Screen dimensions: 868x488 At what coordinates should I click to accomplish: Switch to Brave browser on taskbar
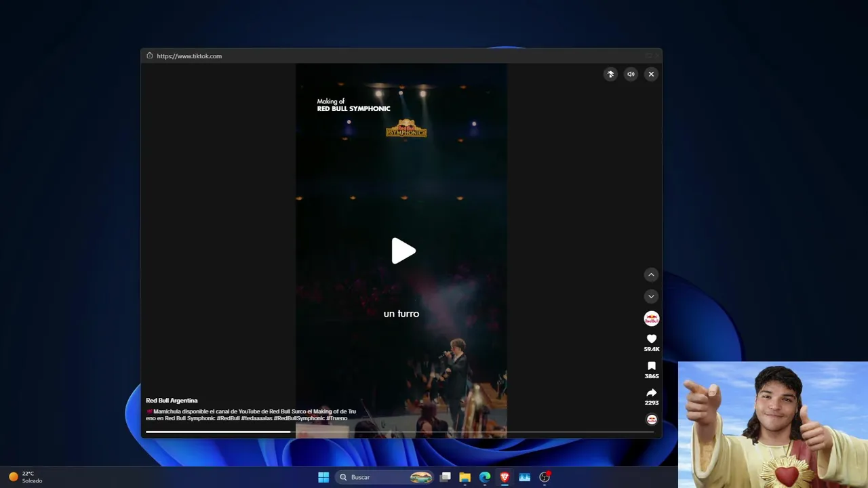click(505, 477)
